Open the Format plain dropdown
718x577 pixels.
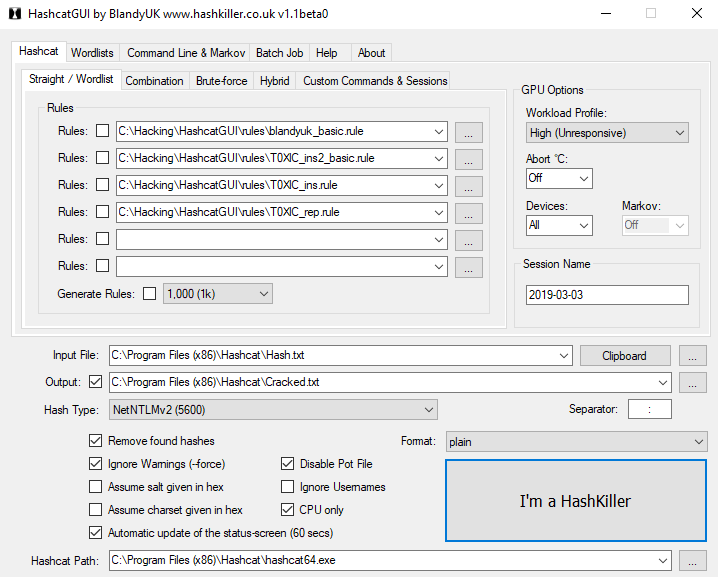coord(575,441)
